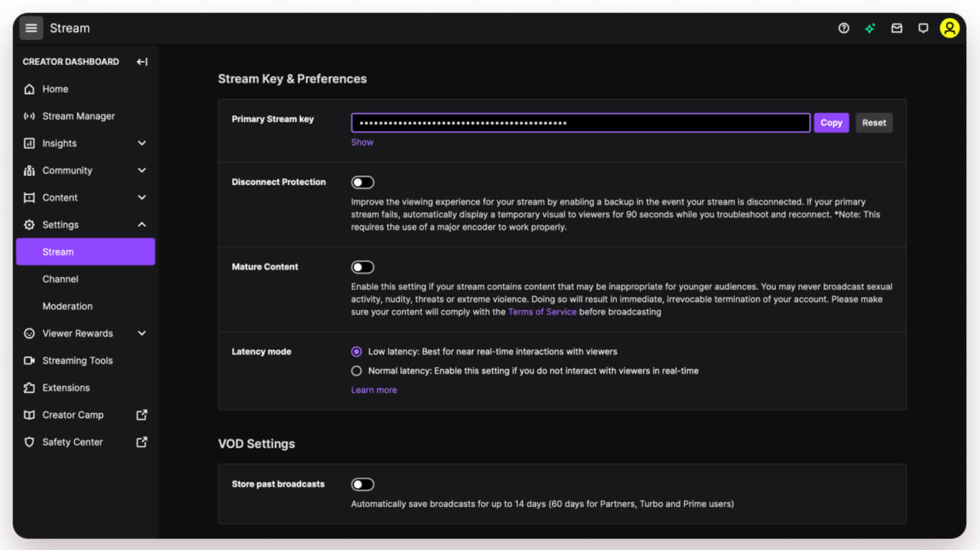Screen dimensions: 980x550
Task: Toggle Store past broadcasts on
Action: [x=362, y=484]
